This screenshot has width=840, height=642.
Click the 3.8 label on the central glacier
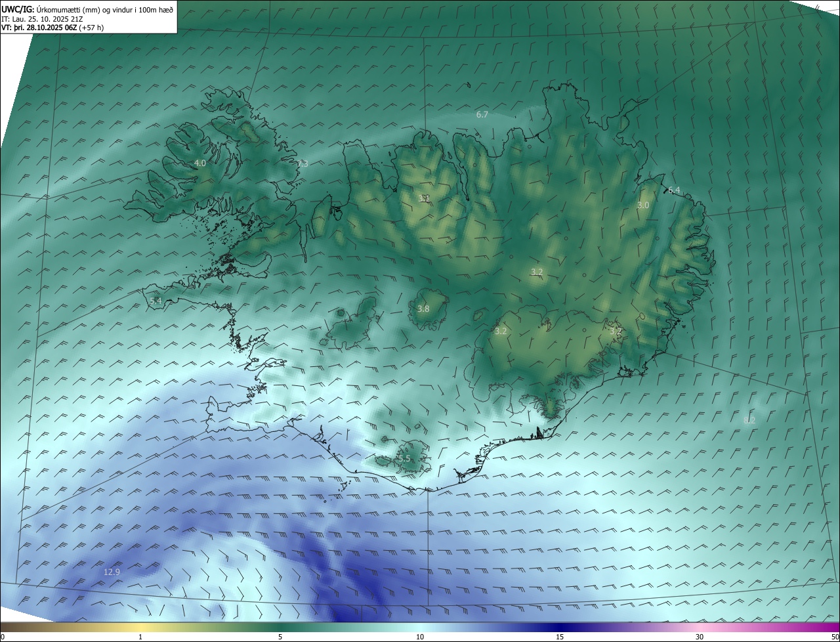(423, 309)
